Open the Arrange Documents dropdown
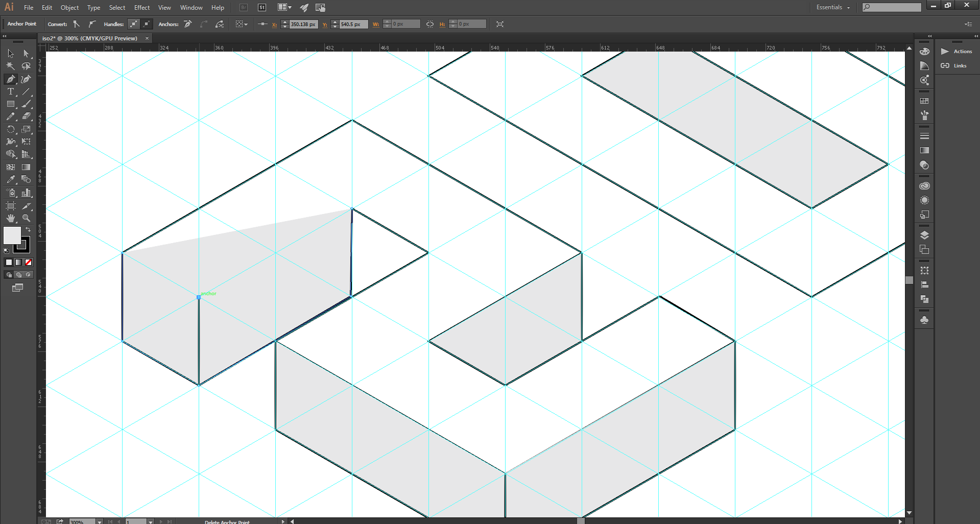This screenshot has width=980, height=524. (x=284, y=8)
